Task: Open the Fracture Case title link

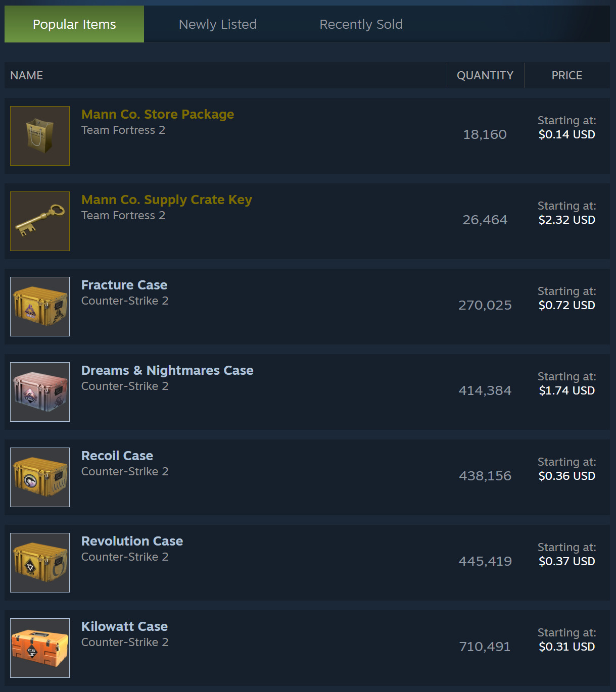Action: pos(124,285)
